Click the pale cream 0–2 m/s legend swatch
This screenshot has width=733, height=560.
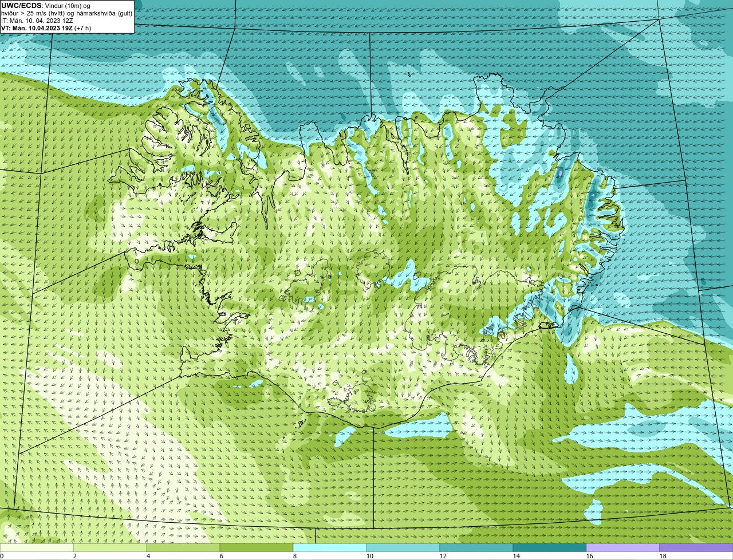pos(37,548)
